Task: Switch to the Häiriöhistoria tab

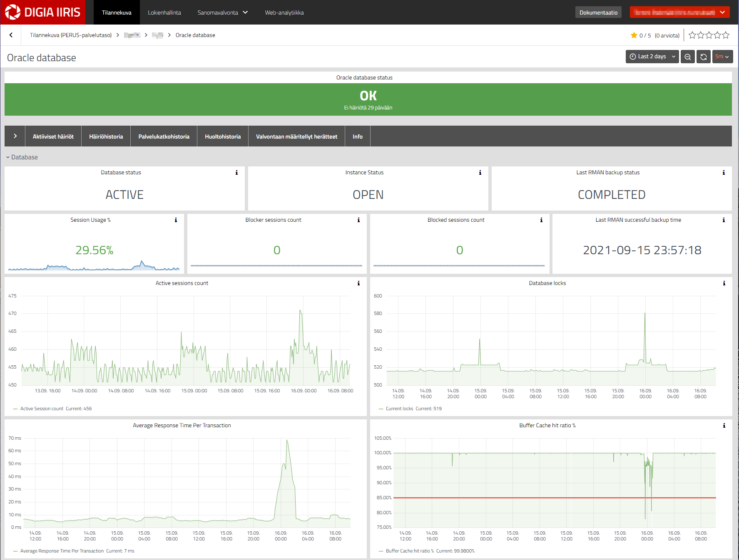Action: coord(106,136)
